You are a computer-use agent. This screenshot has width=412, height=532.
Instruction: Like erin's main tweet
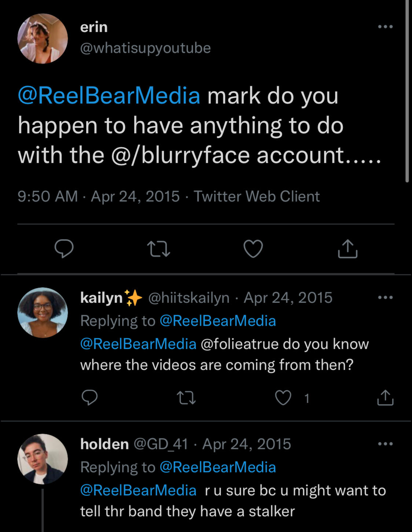[253, 249]
